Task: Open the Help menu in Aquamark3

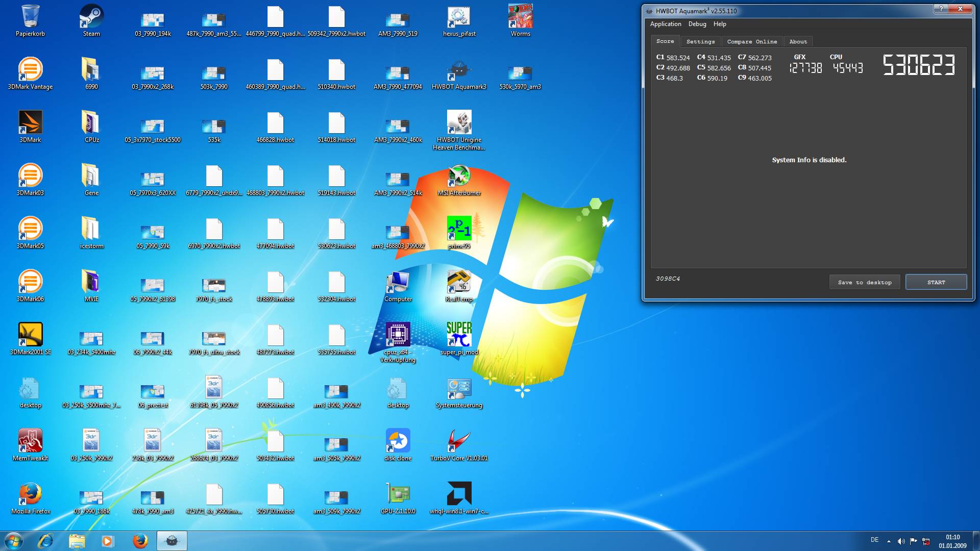Action: coord(720,24)
